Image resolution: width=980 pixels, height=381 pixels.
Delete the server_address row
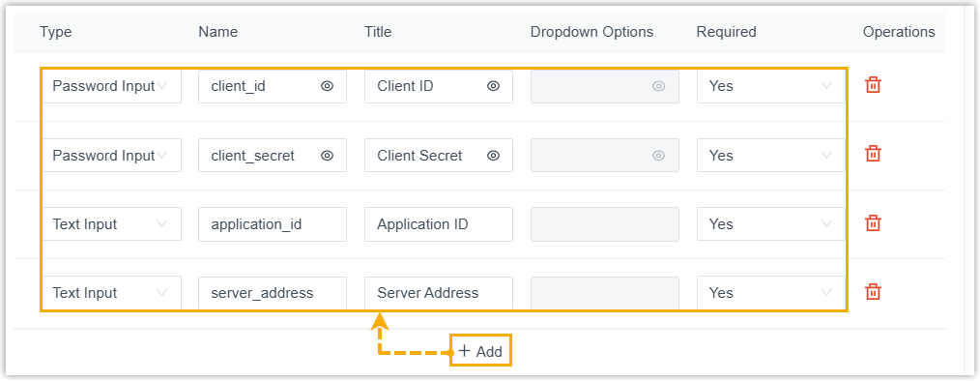pyautogui.click(x=873, y=292)
